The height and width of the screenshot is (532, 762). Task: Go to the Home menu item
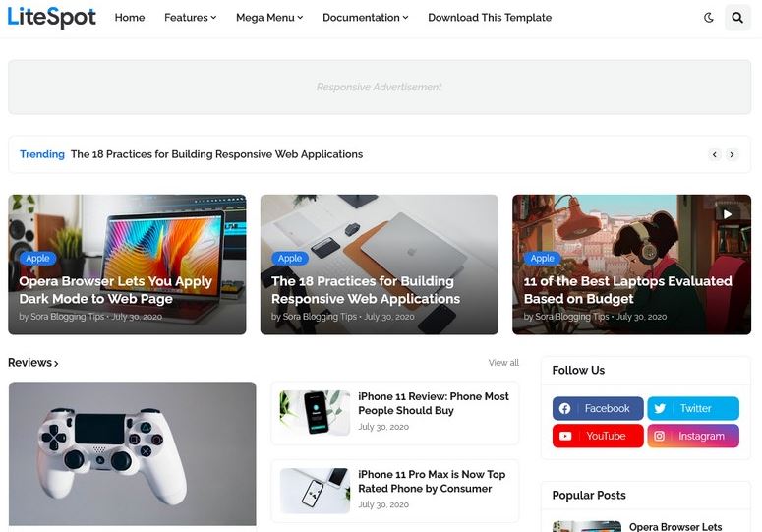tap(130, 18)
